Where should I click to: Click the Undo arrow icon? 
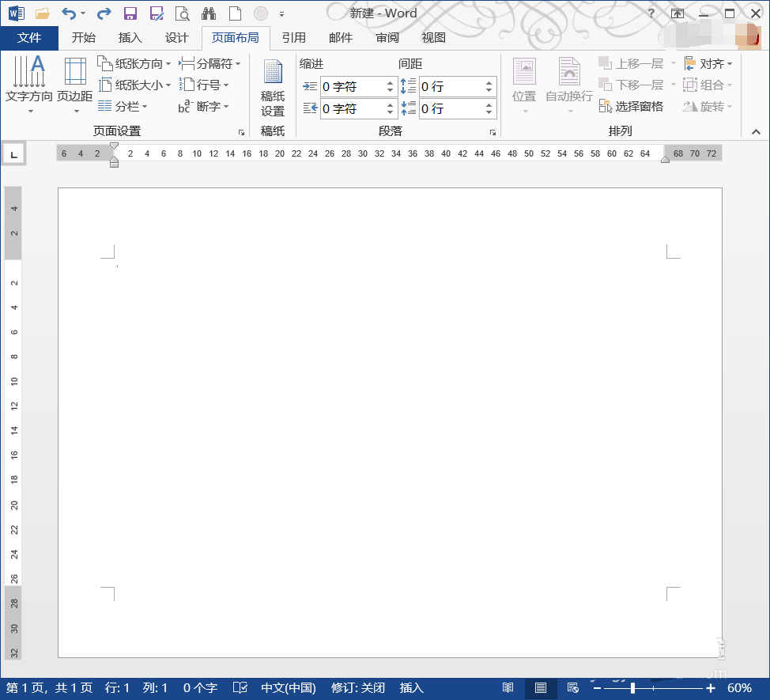coord(69,13)
